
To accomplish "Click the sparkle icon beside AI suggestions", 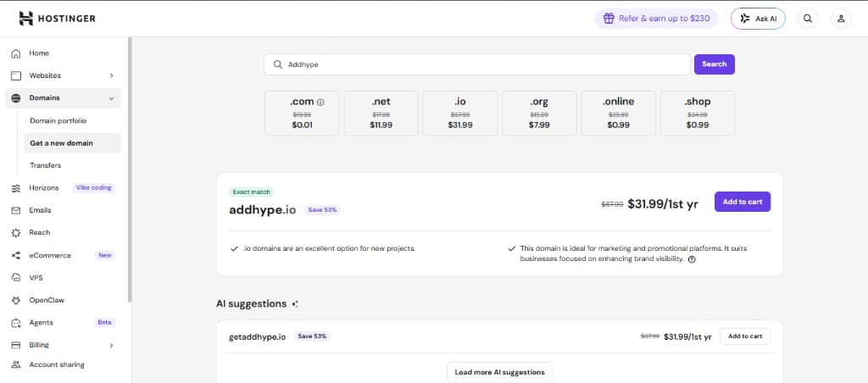I will coord(295,304).
